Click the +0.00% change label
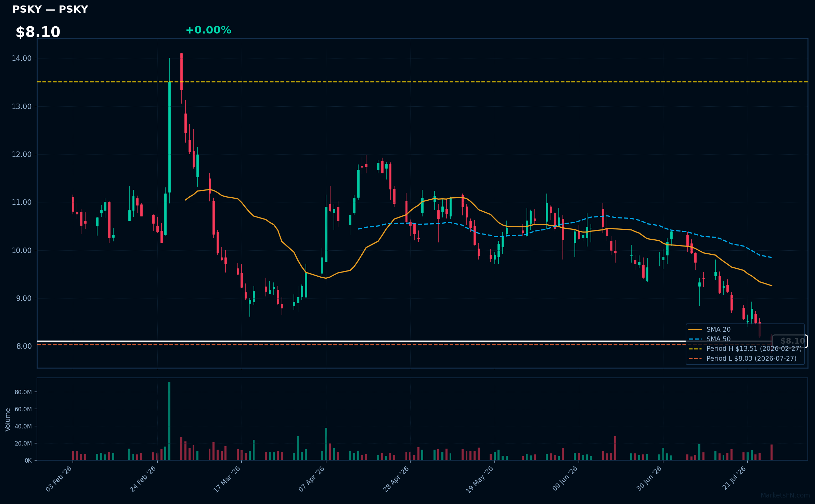The image size is (815, 504). (208, 30)
